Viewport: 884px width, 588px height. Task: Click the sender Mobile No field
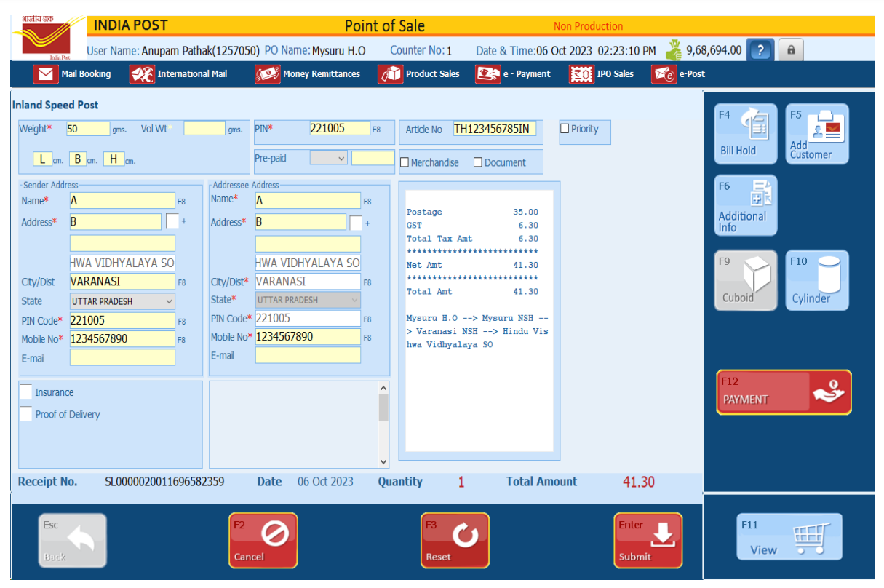coord(122,338)
